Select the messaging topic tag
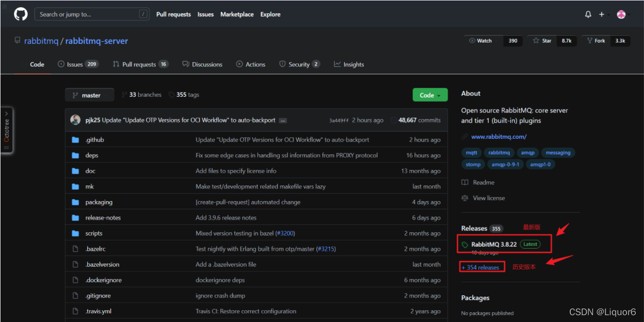Viewport: 644px width, 322px height. coord(558,153)
